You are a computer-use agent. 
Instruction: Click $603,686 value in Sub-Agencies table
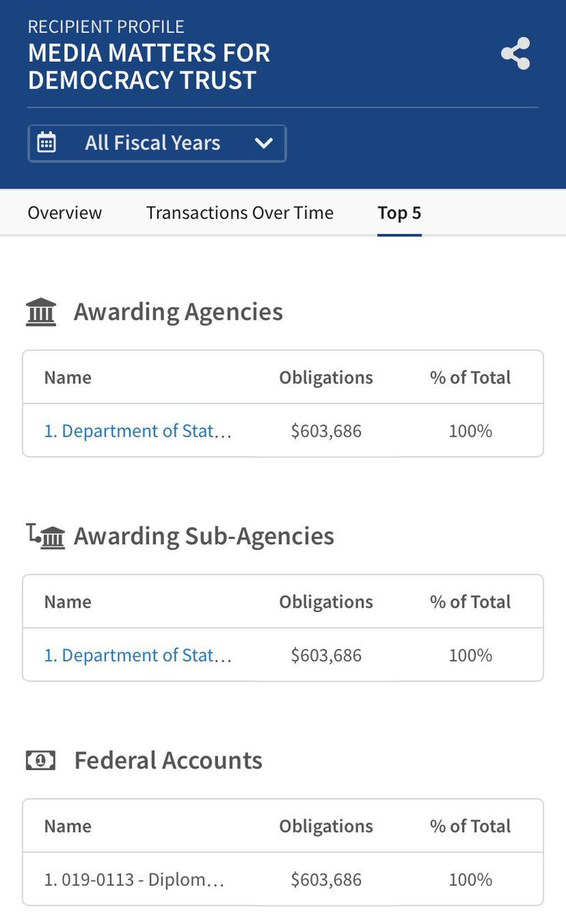pos(326,655)
